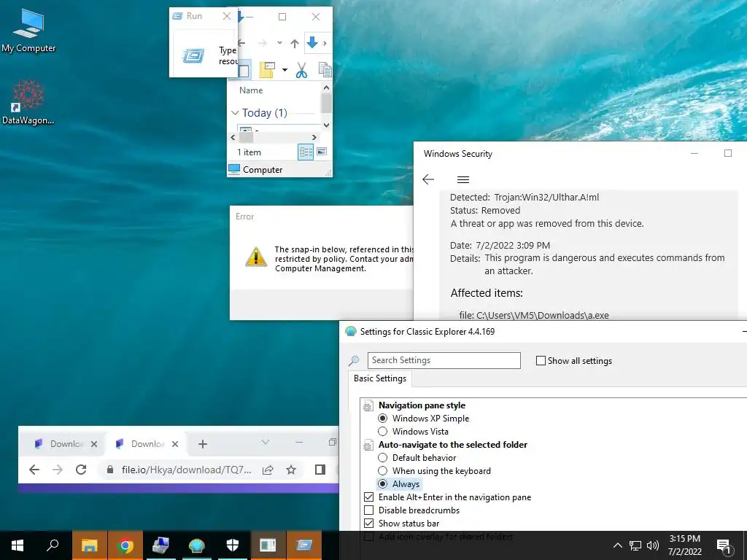Screen dimensions: 747x560
Task: Collapse the Today (1) group in Explorer
Action: click(x=235, y=113)
